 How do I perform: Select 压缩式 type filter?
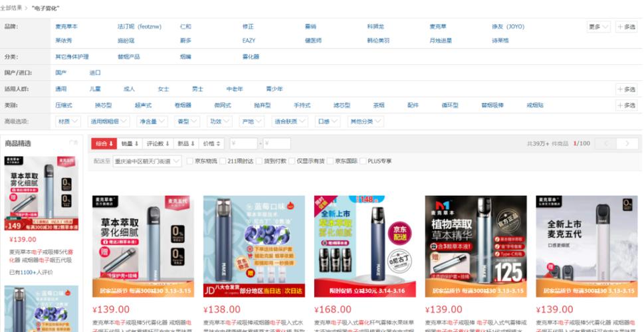click(x=64, y=106)
